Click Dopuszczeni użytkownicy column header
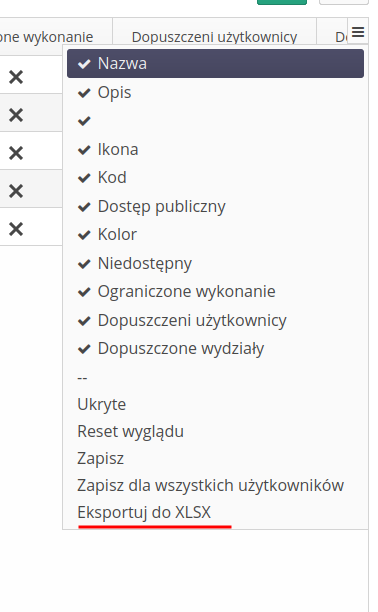 point(214,37)
